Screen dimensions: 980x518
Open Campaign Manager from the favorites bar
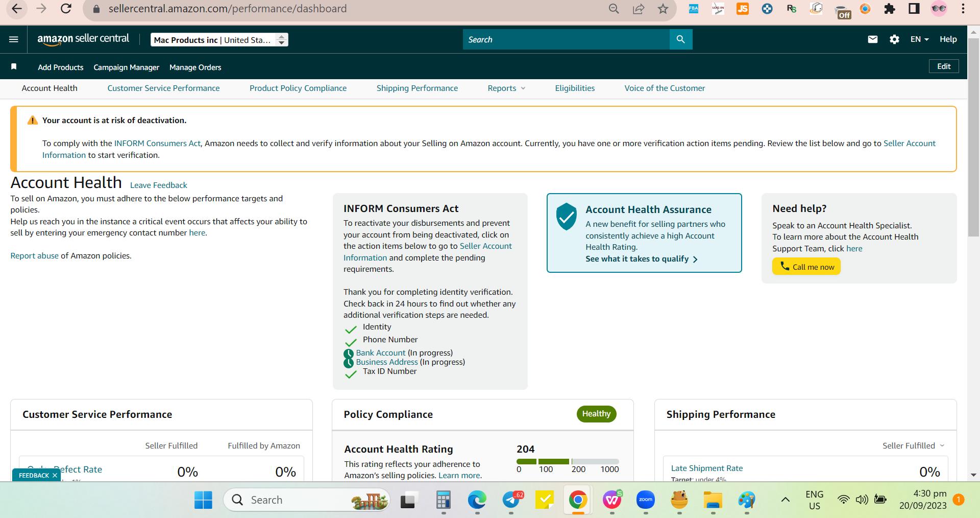(x=127, y=67)
